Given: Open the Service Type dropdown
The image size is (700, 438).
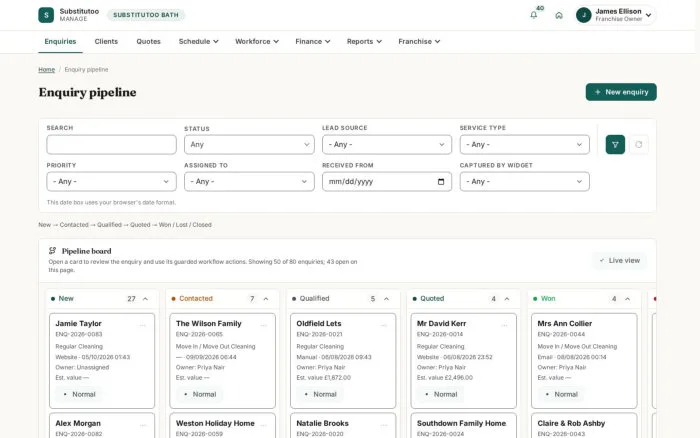Looking at the screenshot, I should pyautogui.click(x=525, y=145).
